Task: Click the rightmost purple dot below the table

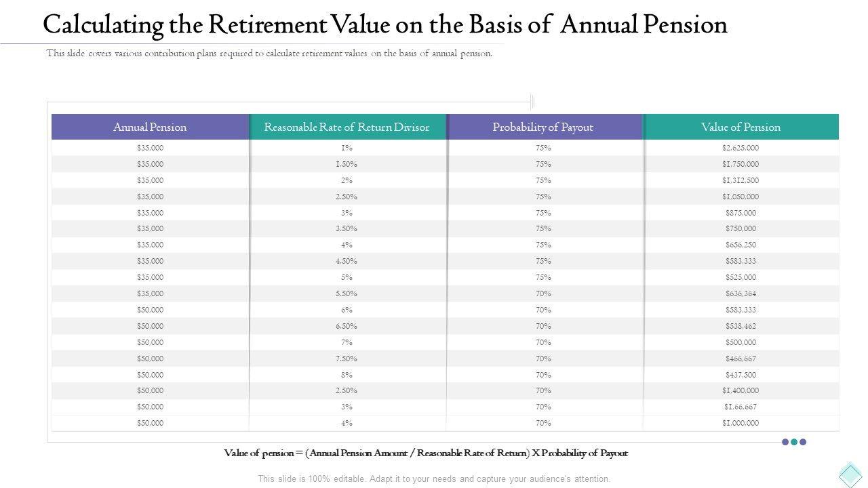Action: pos(803,442)
